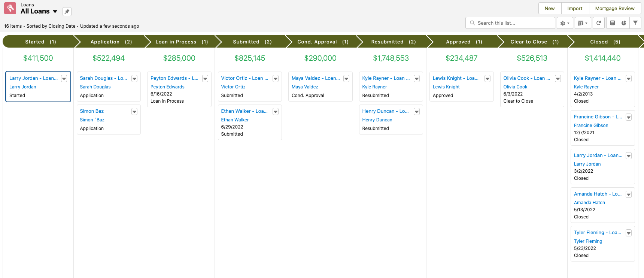
Task: Refresh the loans list
Action: 599,23
